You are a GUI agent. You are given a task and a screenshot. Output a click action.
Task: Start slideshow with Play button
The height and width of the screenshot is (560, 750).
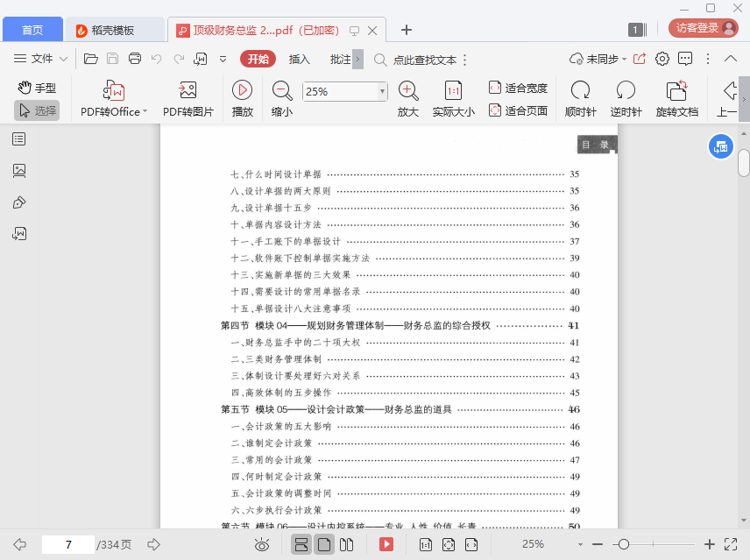[x=242, y=99]
